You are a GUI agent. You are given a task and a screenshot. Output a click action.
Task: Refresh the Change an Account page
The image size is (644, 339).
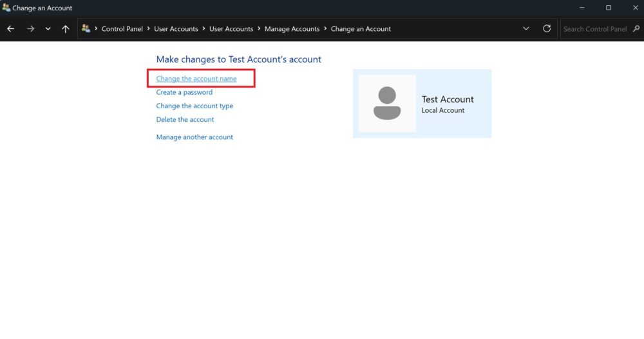click(x=547, y=29)
